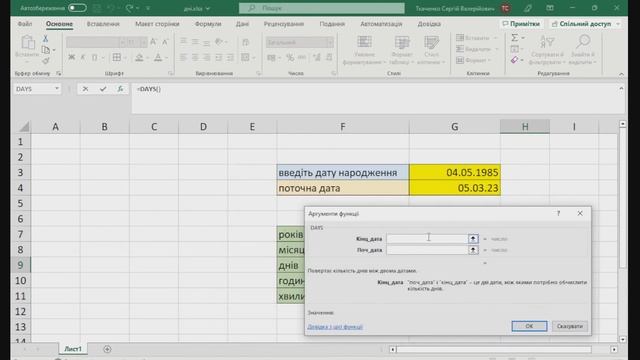
Task: Cancel formula entry with X icon
Action: [85, 89]
